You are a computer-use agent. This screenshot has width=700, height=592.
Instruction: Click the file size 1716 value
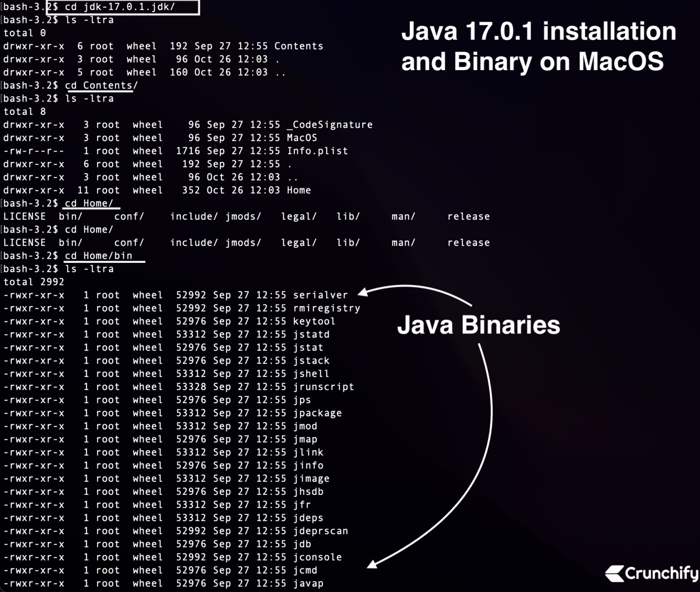(188, 151)
